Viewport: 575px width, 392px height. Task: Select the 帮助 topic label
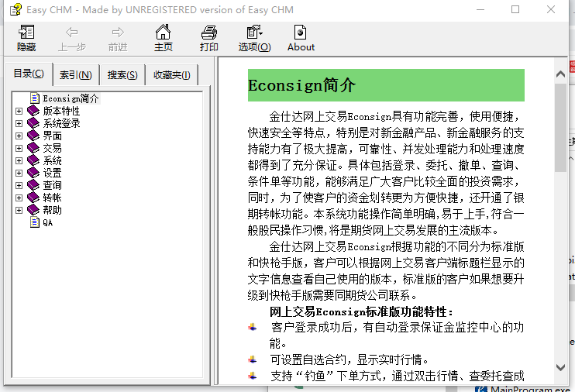click(x=52, y=211)
